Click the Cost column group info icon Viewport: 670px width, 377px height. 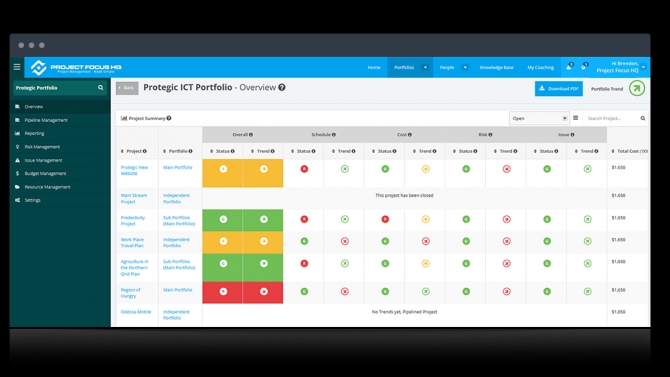(x=410, y=135)
